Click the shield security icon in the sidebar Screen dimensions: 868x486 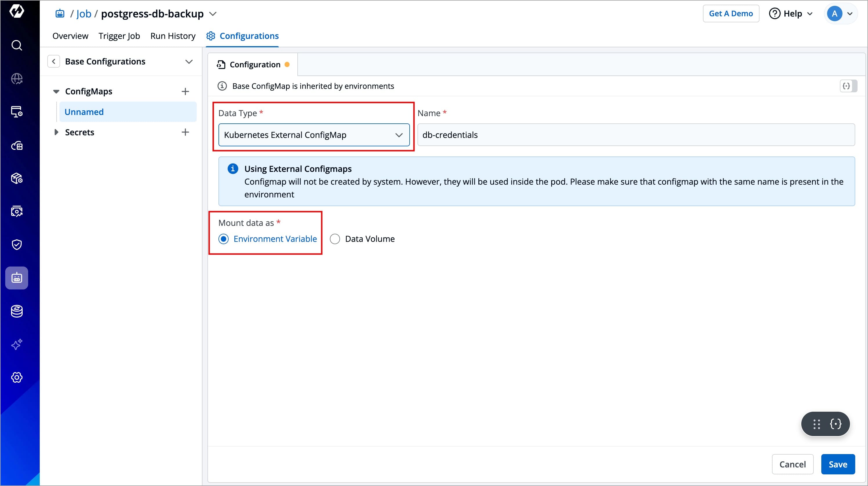17,244
